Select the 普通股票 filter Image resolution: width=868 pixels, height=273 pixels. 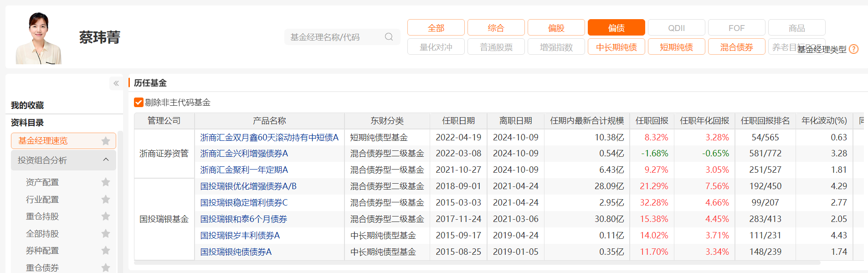(x=496, y=46)
